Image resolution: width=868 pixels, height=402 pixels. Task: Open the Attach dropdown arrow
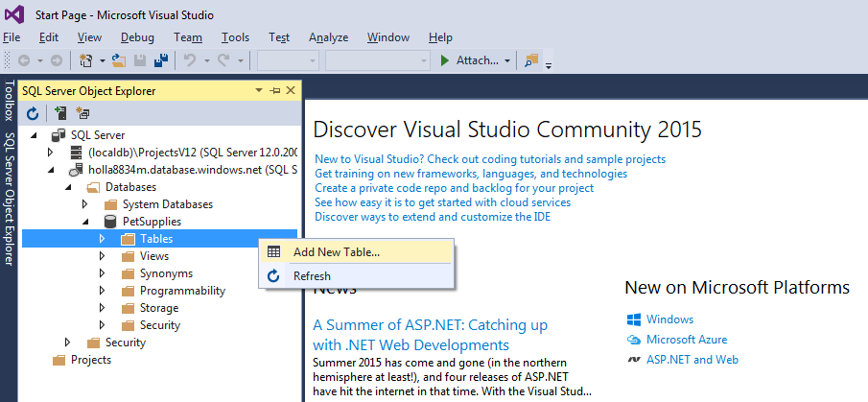pos(507,60)
